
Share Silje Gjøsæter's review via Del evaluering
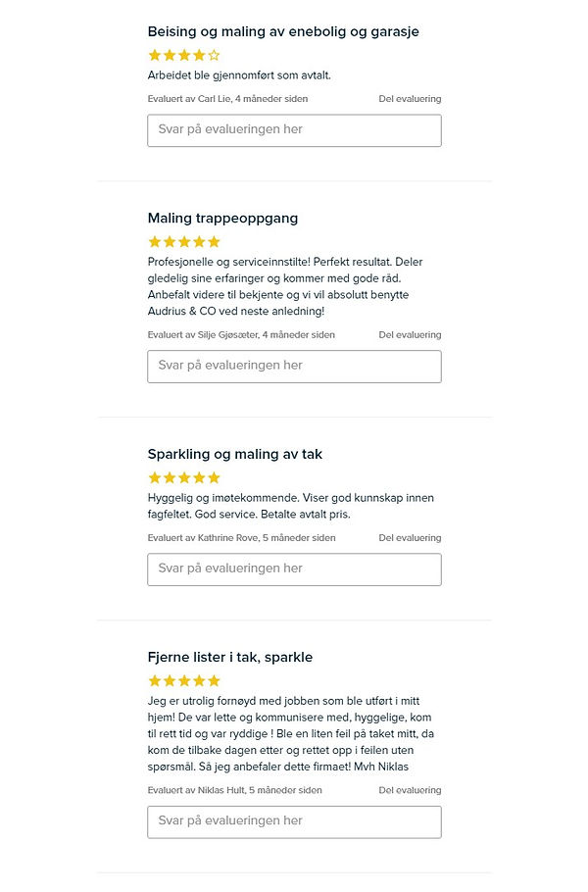point(410,335)
